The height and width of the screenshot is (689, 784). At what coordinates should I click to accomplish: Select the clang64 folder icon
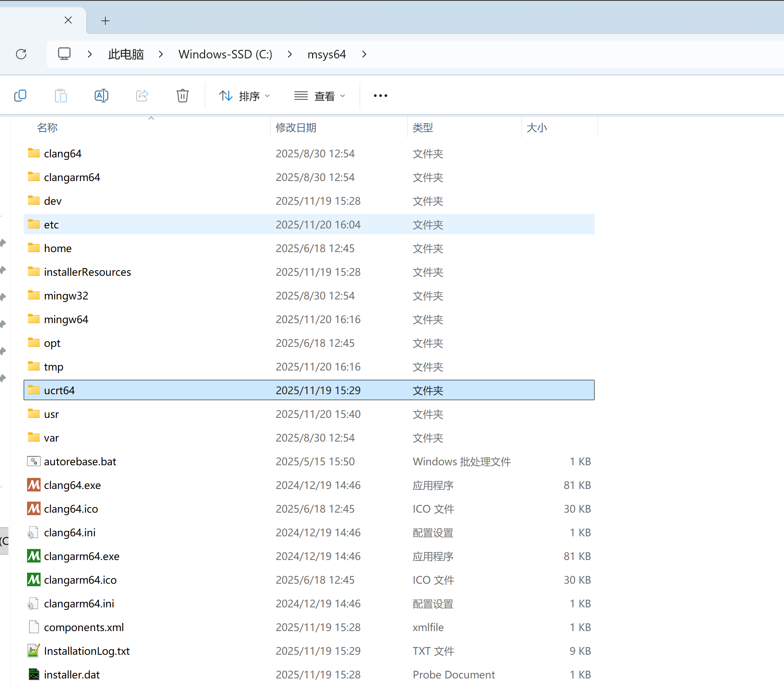click(x=34, y=153)
